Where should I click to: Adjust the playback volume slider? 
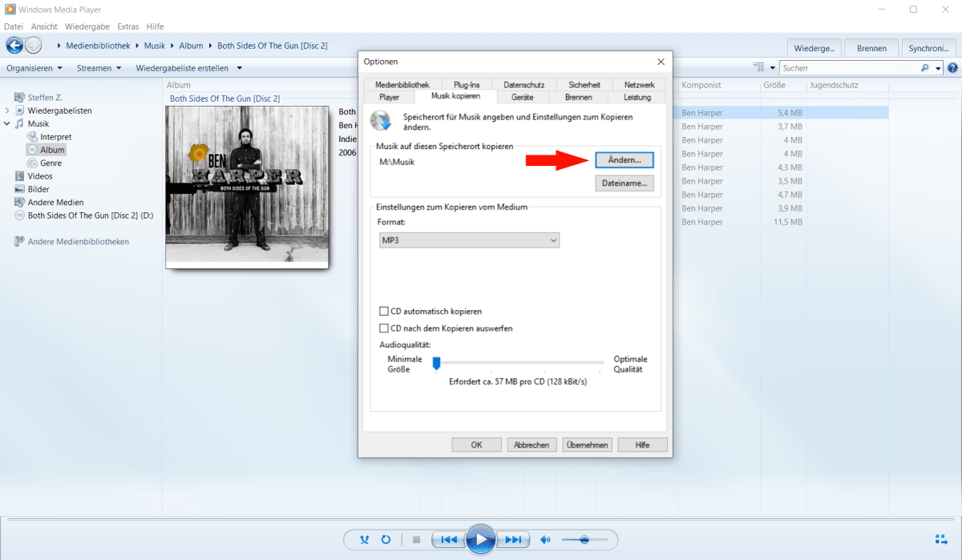tap(583, 540)
